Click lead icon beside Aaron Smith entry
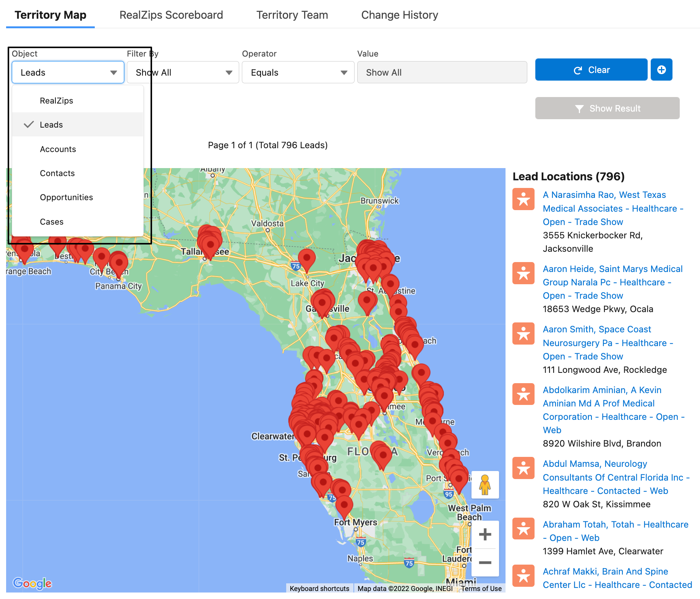This screenshot has height=599, width=700. pos(523,333)
